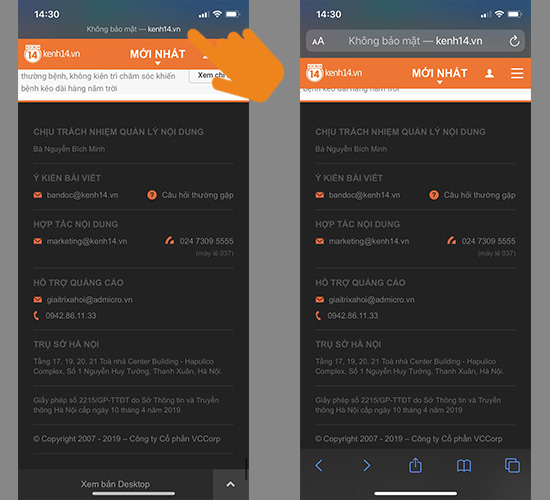Tap Ý KIẾN BÀI VIẾT heading in right phone
The image size is (550, 500).
click(349, 178)
